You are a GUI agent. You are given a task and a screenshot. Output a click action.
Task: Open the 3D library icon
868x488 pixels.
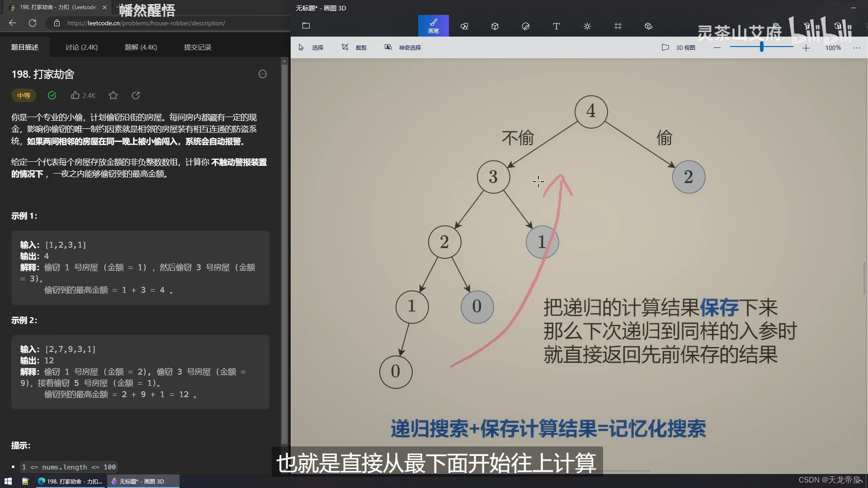click(649, 26)
